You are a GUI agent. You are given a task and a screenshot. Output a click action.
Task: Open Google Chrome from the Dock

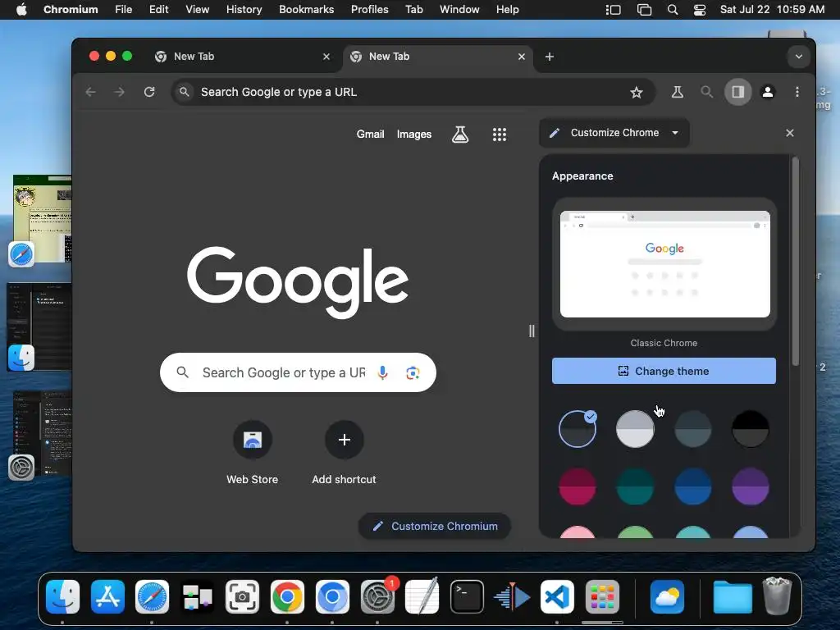287,596
